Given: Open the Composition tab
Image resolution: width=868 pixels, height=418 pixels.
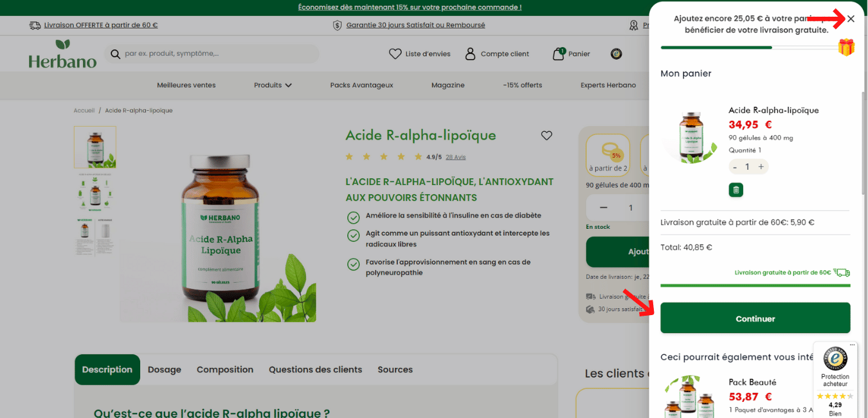Looking at the screenshot, I should click(225, 370).
